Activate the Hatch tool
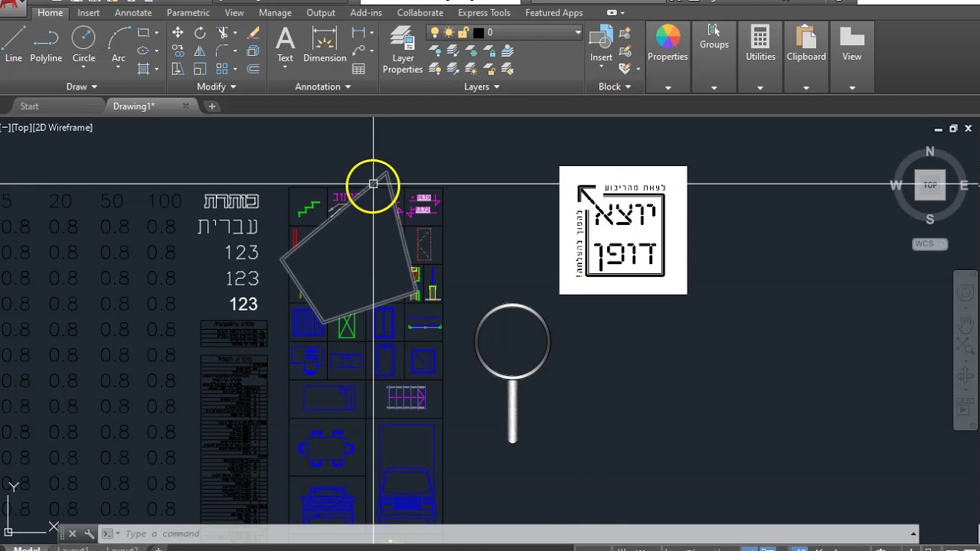Viewport: 980px width, 551px height. (143, 69)
